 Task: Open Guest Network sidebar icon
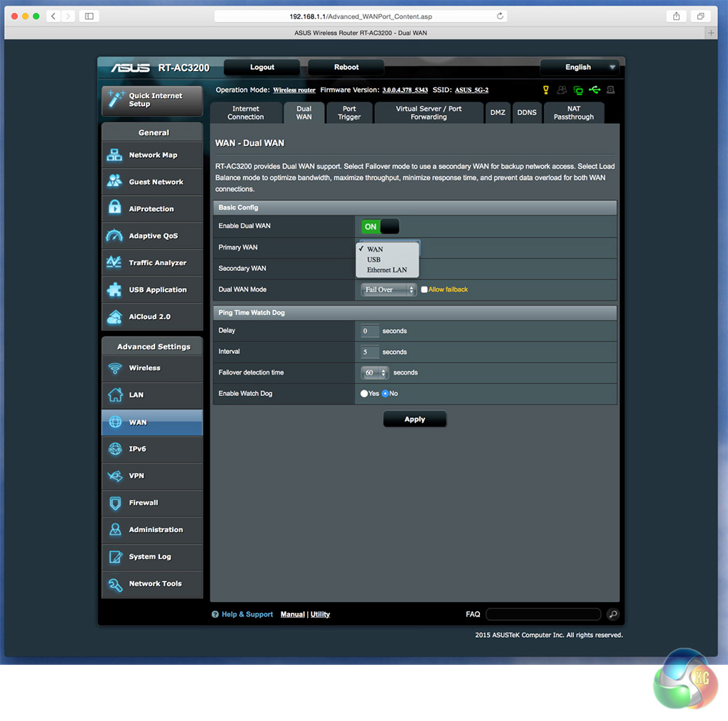(x=114, y=181)
